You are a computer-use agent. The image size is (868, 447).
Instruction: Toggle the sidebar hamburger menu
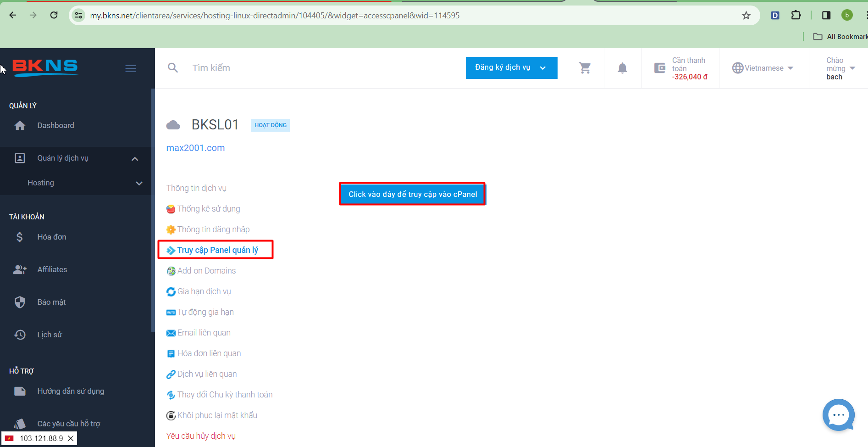[x=131, y=68]
